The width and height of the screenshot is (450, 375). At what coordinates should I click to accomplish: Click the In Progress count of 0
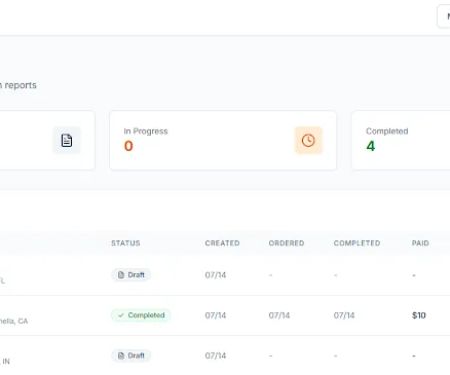pyautogui.click(x=129, y=146)
